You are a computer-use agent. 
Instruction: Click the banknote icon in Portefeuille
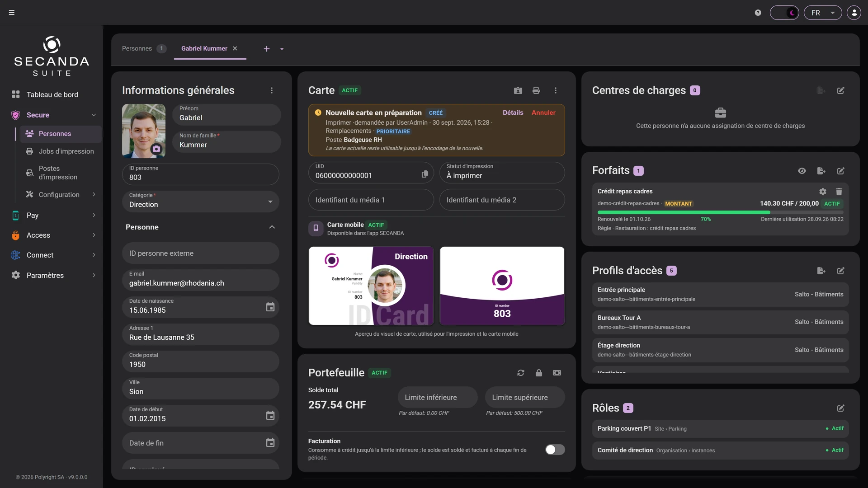(557, 373)
